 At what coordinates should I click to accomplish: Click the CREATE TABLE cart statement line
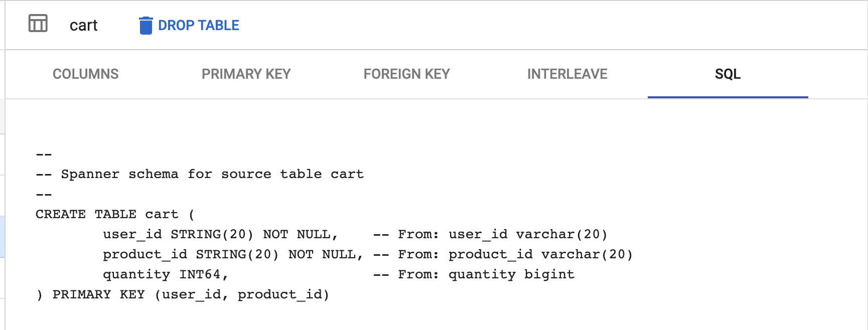pos(115,214)
